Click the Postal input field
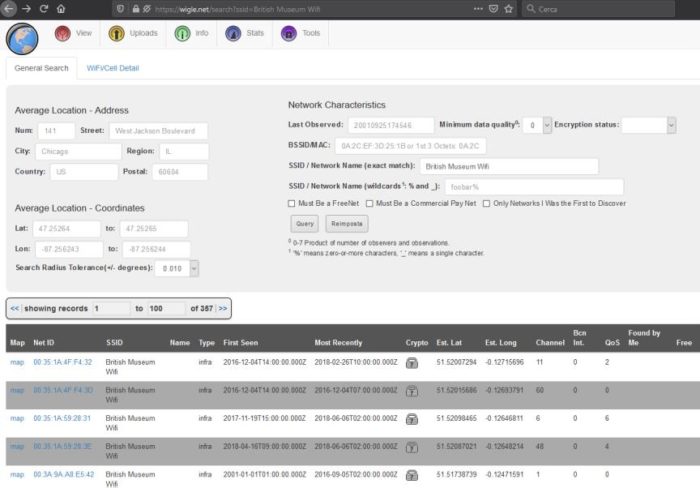The width and height of the screenshot is (700, 488). click(180, 172)
